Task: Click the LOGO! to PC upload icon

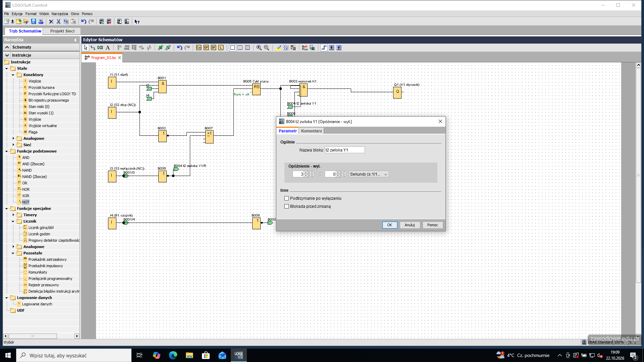Action: [x=127, y=21]
